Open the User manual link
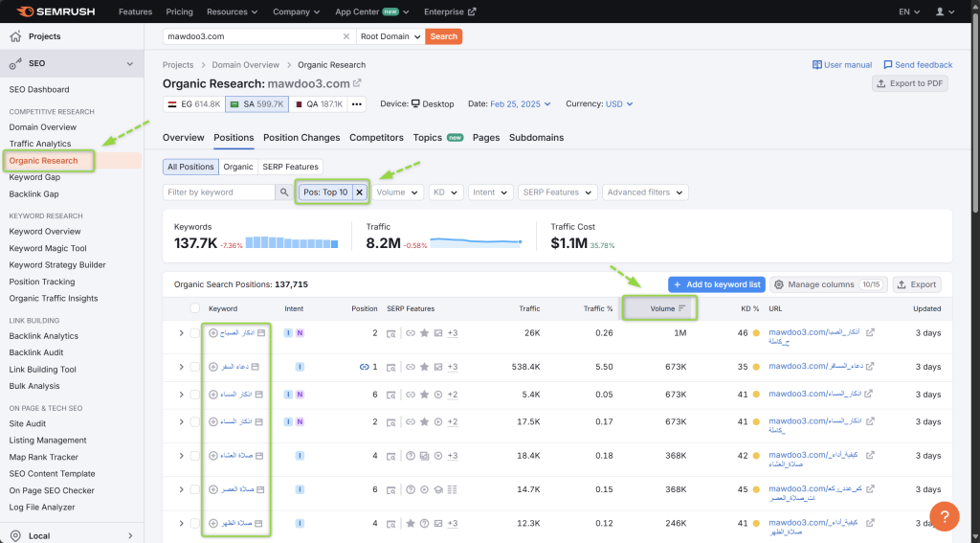 pos(842,64)
